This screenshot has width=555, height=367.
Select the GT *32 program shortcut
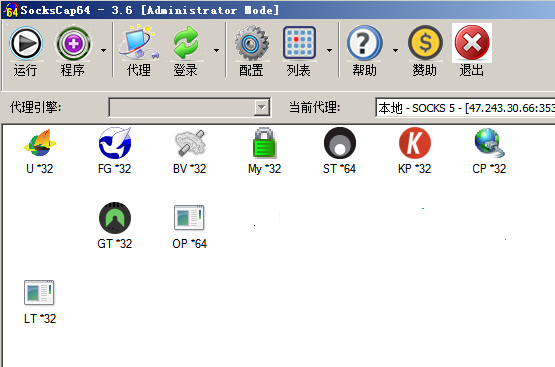tap(115, 226)
